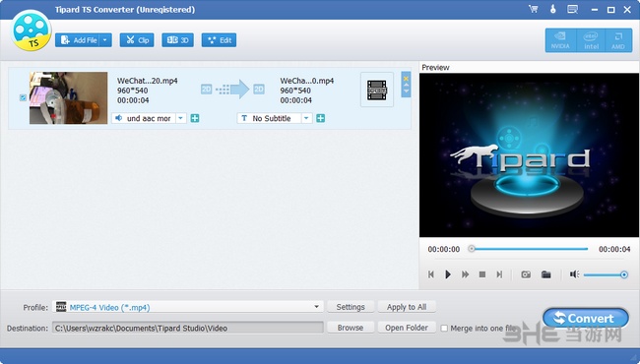This screenshot has height=364, width=640.
Task: Play the preview video
Action: point(448,274)
